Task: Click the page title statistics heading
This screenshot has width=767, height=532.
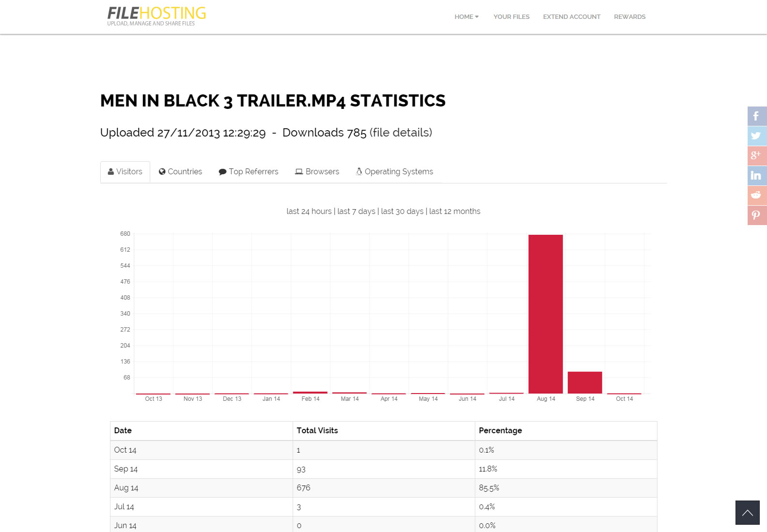Action: pyautogui.click(x=273, y=101)
